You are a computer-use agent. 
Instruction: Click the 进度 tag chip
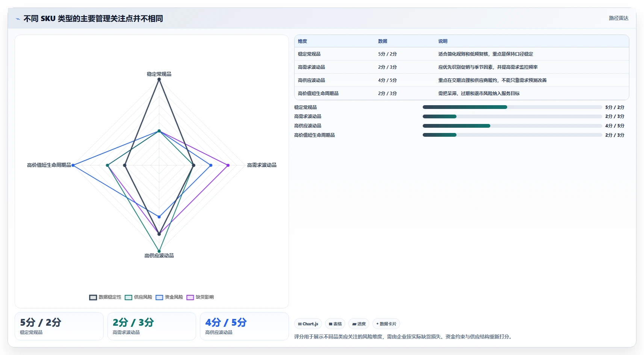click(x=359, y=324)
